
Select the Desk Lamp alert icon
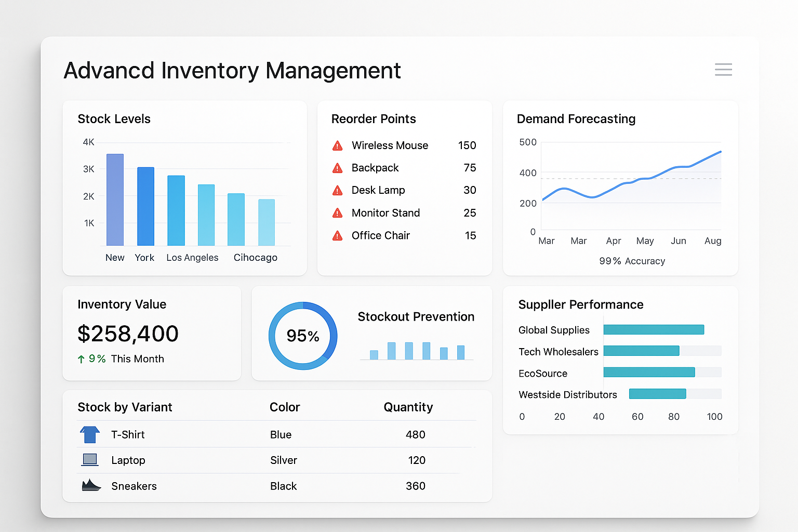coord(337,190)
